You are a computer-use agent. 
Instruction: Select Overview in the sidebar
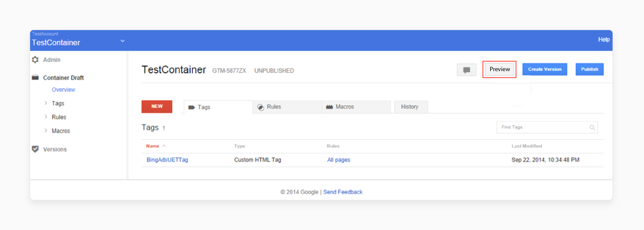pos(64,90)
